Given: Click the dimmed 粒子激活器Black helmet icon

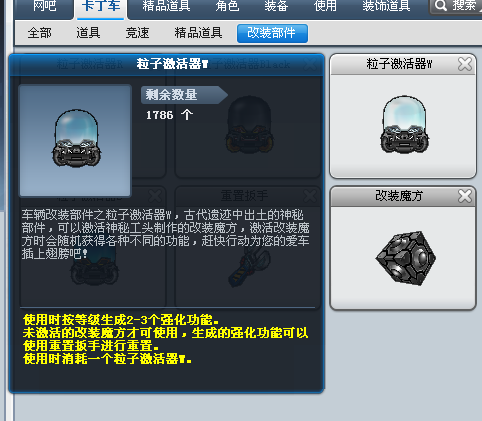Looking at the screenshot, I should (249, 125).
